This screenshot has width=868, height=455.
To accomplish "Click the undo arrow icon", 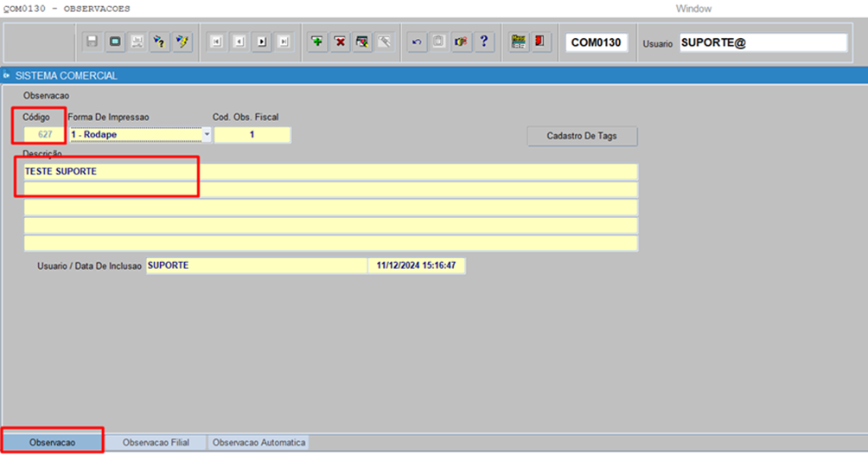I will tap(417, 42).
